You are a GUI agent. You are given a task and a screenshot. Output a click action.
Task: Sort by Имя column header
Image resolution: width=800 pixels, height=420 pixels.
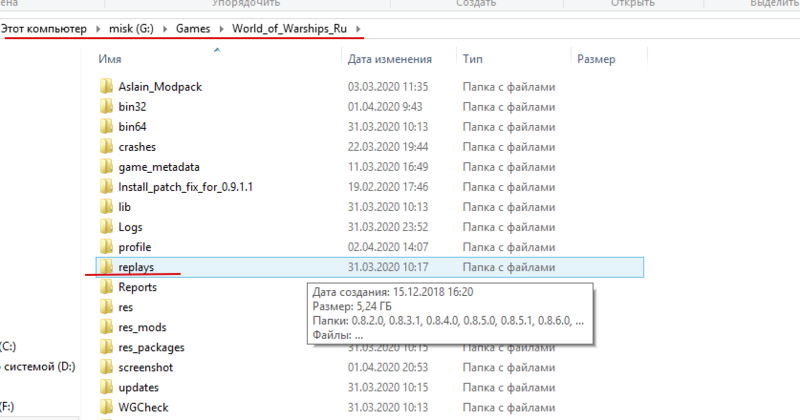110,59
